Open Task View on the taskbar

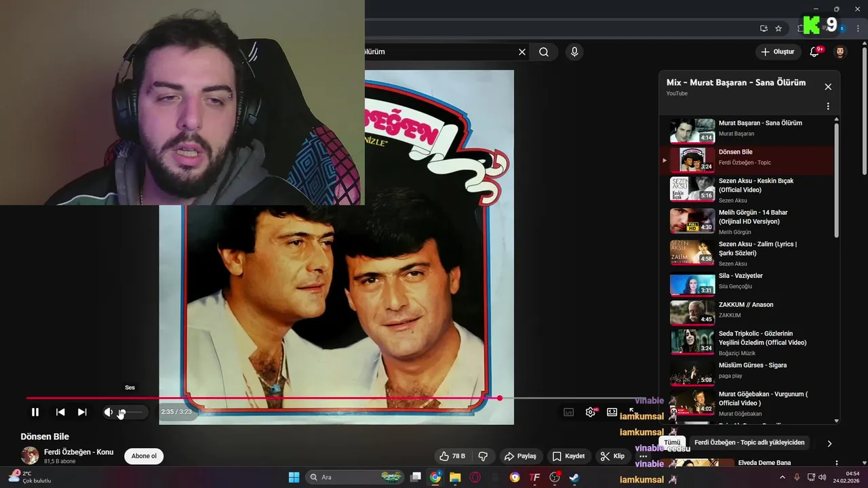[416, 477]
